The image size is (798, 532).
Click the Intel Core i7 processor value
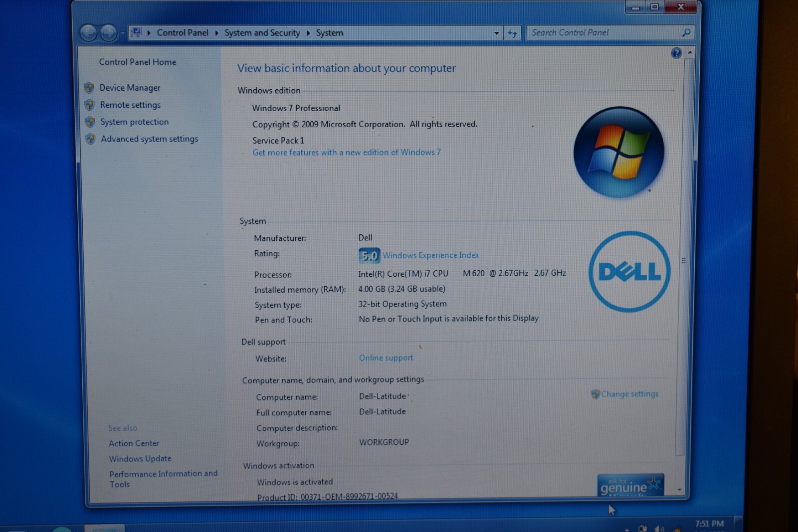click(x=462, y=273)
